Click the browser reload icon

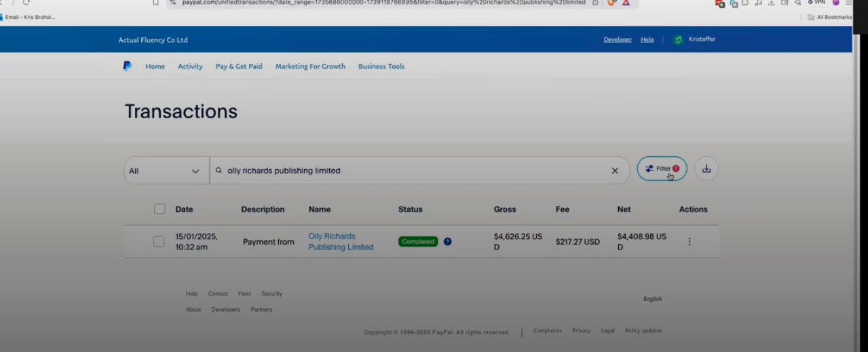(26, 2)
